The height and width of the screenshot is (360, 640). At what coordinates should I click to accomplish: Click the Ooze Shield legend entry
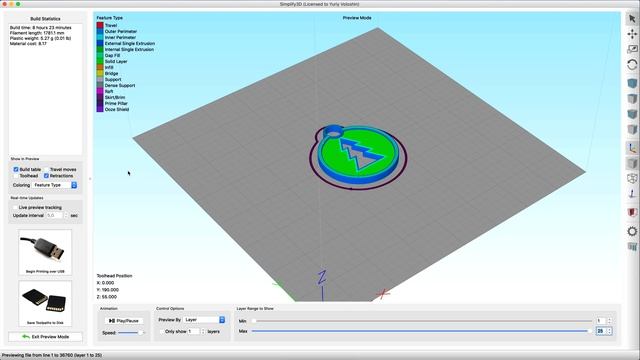pos(117,109)
